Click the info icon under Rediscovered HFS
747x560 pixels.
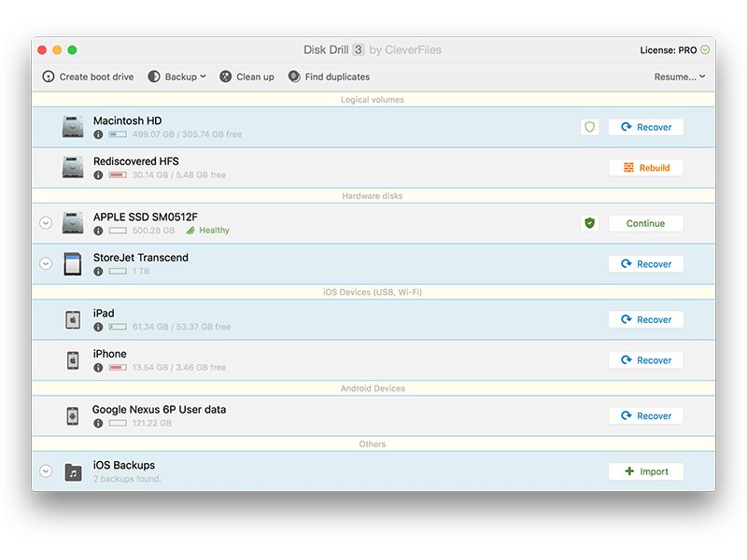click(98, 175)
